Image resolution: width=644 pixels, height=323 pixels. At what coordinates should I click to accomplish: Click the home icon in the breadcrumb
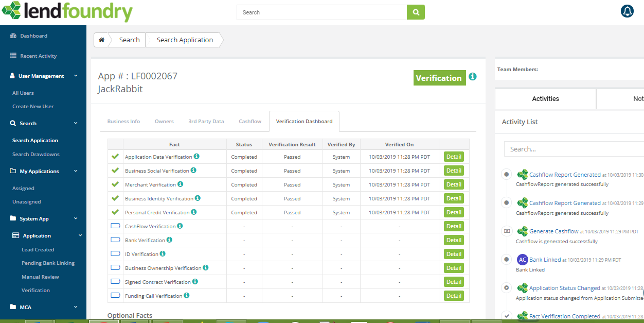click(101, 39)
